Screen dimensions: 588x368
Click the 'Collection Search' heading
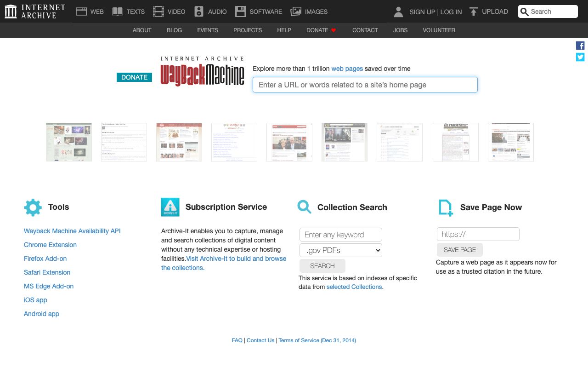pyautogui.click(x=352, y=207)
